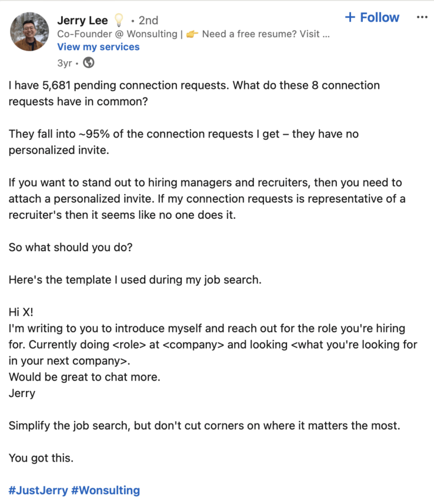This screenshot has width=434, height=504.
Task: Open the post options ellipsis menu
Action: coord(422,17)
